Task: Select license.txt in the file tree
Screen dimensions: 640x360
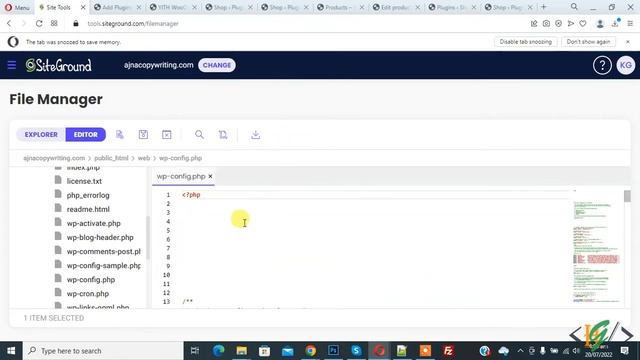Action: click(x=84, y=181)
